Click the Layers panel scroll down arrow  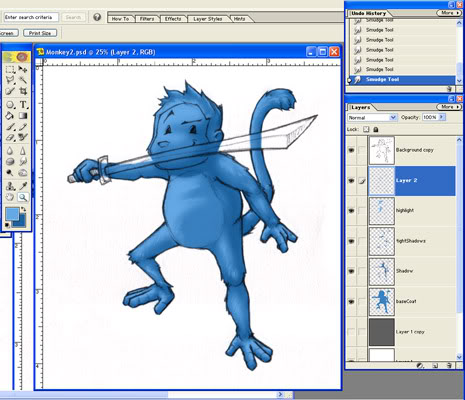(x=459, y=357)
